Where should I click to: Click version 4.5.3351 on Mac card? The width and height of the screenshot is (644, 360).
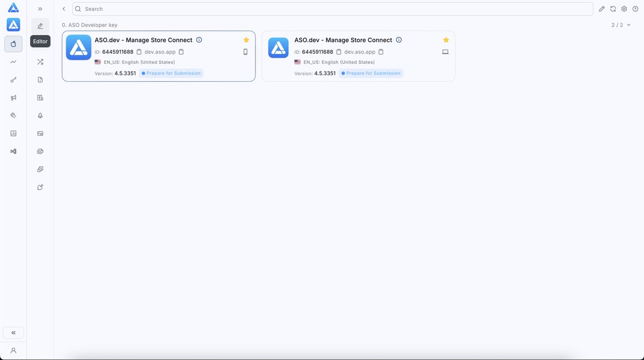pos(325,73)
